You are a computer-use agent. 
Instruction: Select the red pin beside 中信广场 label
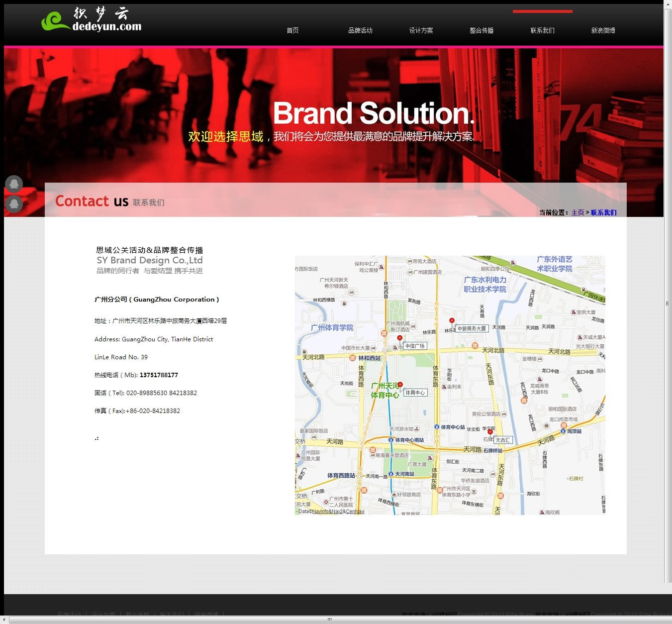[x=399, y=338]
